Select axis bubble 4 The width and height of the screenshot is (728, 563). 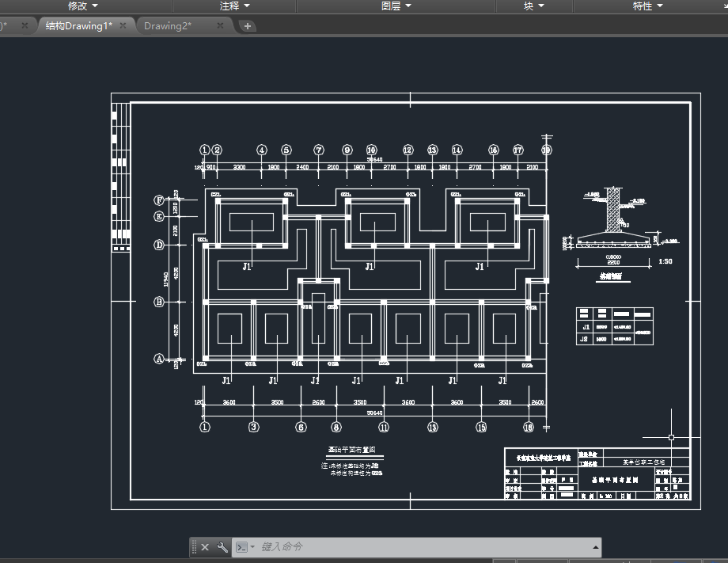pyautogui.click(x=262, y=150)
